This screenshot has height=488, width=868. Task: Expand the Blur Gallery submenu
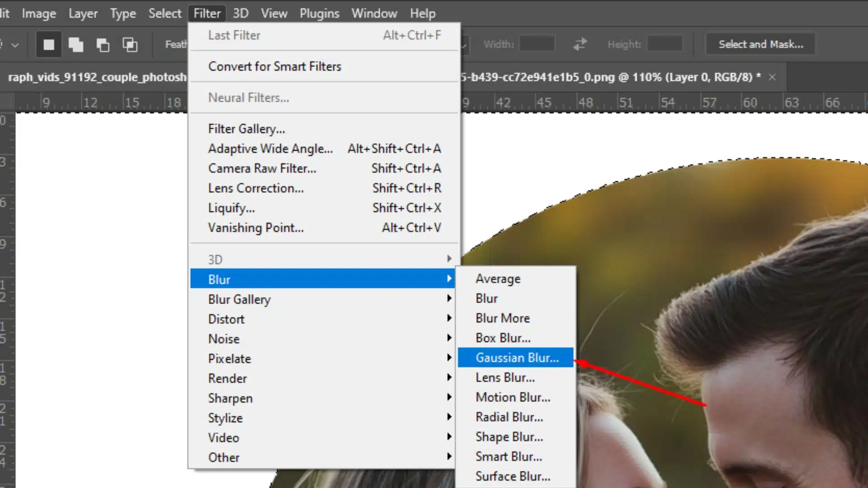pos(322,299)
